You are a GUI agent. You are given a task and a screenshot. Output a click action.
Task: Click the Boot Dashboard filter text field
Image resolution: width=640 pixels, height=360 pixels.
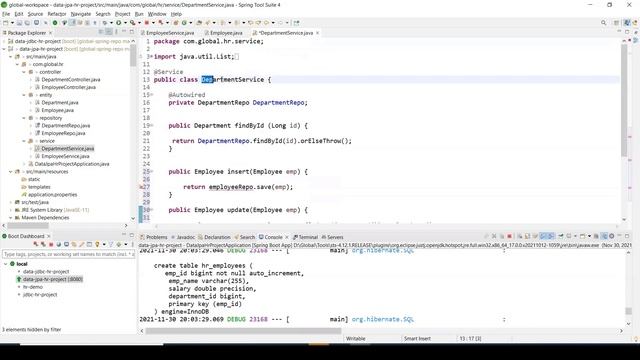tap(68, 254)
